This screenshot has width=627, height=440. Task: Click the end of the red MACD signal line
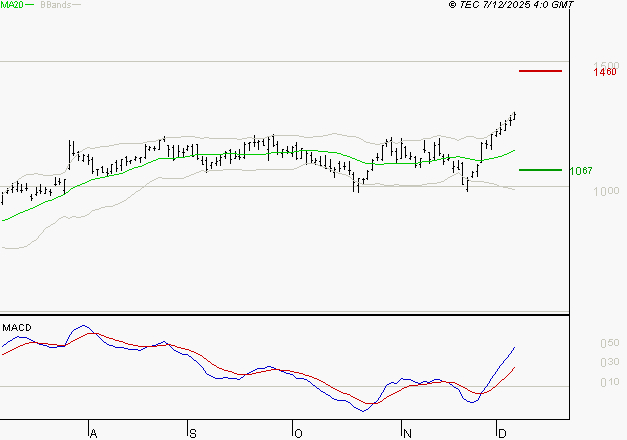(514, 367)
